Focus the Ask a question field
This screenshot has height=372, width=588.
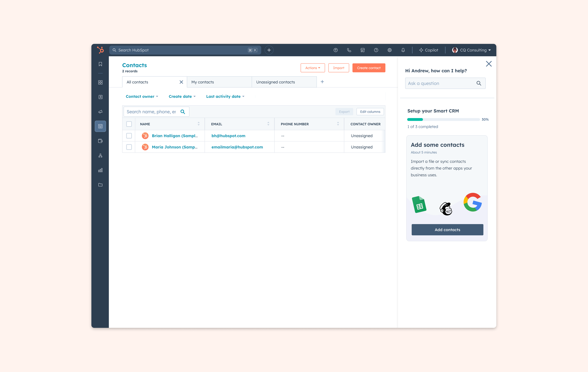[445, 83]
